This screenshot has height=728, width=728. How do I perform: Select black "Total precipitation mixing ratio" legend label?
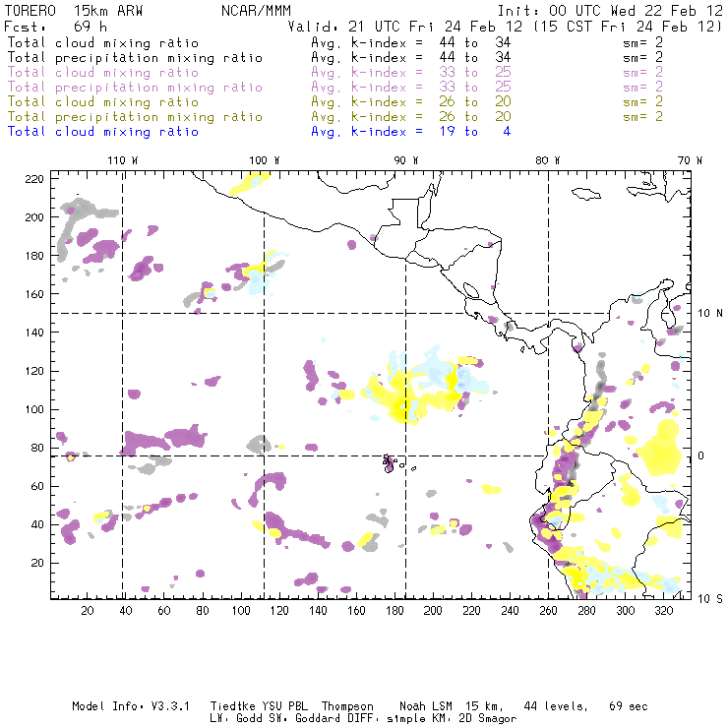coord(135,58)
